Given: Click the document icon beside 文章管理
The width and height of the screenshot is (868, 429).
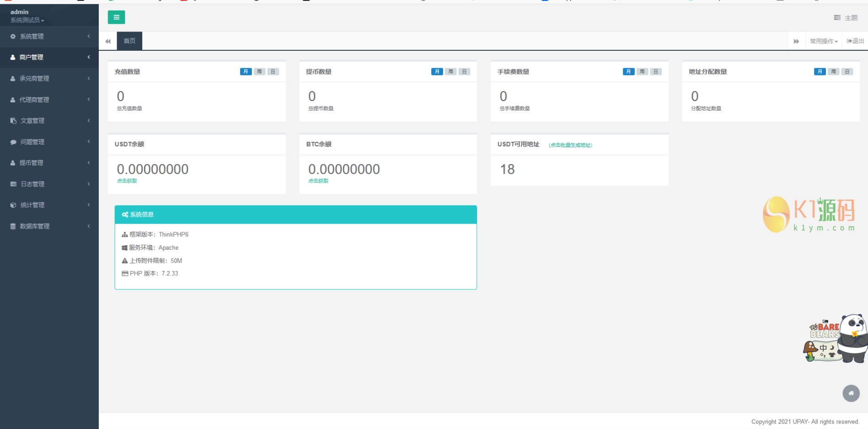Looking at the screenshot, I should click(x=13, y=121).
